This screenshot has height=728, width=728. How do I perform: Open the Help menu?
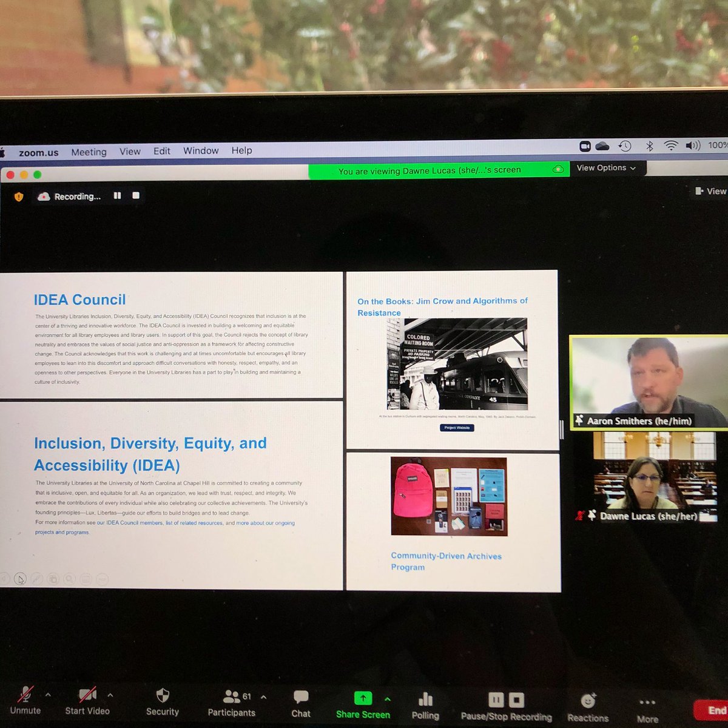click(x=241, y=150)
